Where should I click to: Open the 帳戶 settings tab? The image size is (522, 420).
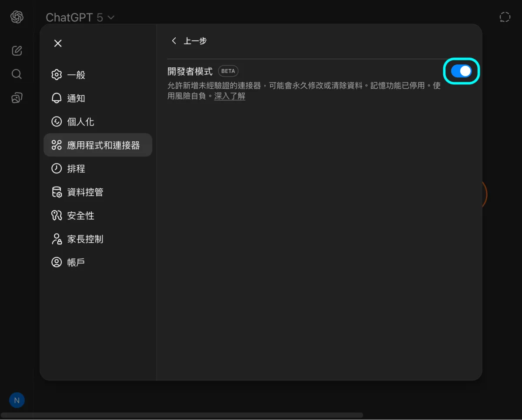76,263
